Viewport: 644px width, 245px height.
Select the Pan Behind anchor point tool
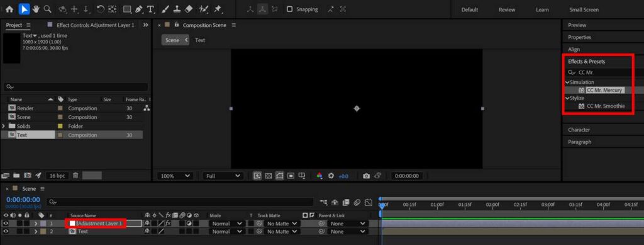pos(113,9)
